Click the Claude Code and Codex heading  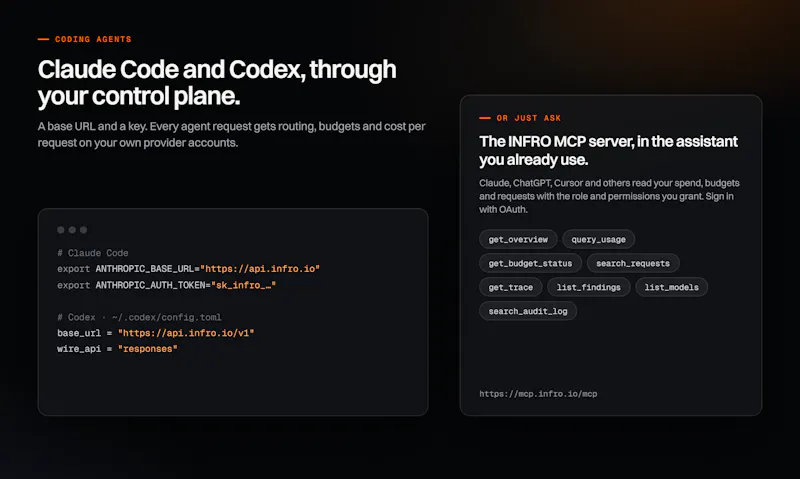217,83
